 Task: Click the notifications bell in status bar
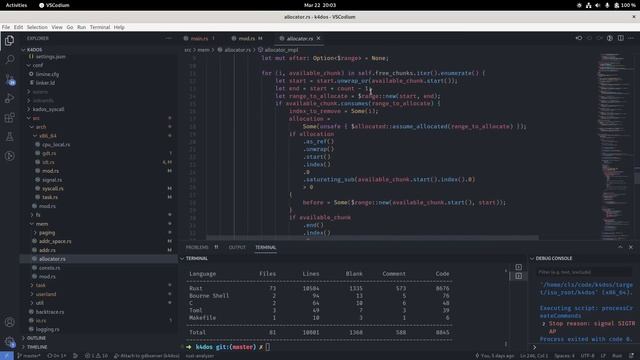632,356
